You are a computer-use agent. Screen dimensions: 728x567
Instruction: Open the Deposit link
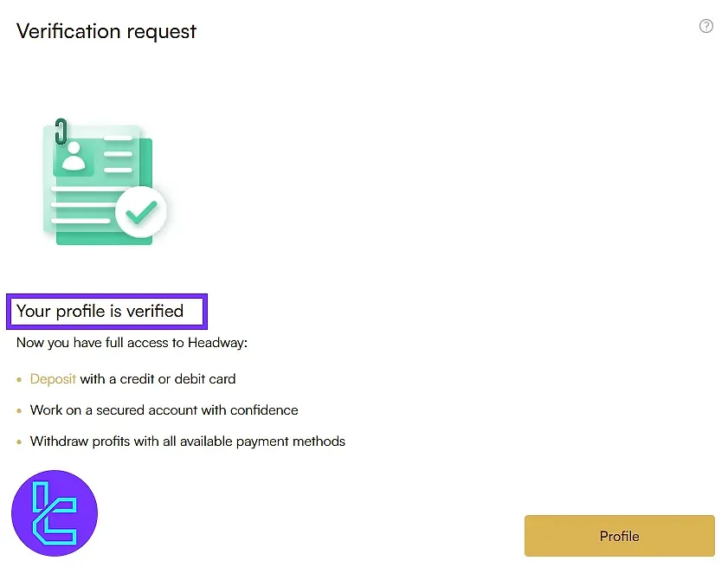[x=53, y=378]
